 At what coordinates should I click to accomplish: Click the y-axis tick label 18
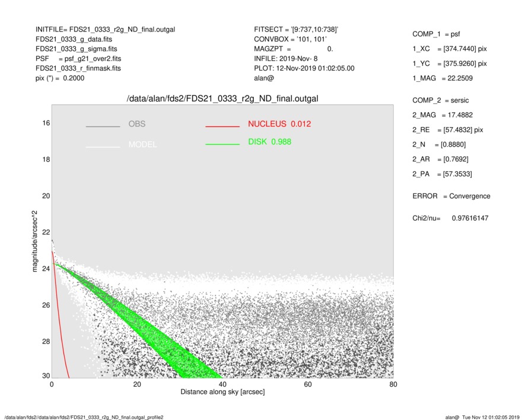pyautogui.click(x=46, y=160)
